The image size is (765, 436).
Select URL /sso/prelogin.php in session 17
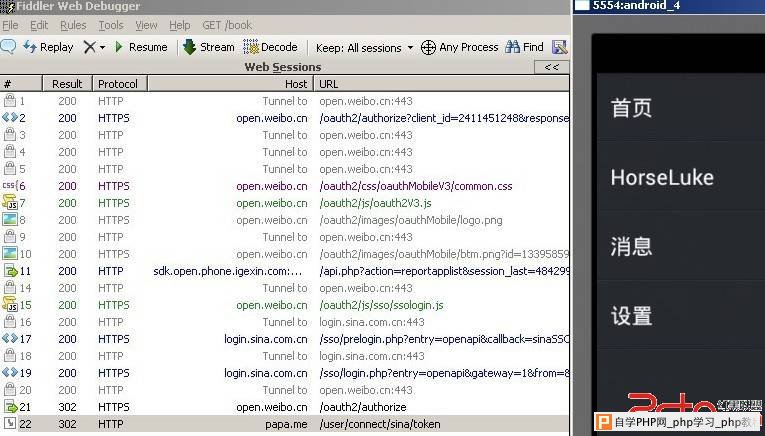pyautogui.click(x=444, y=339)
